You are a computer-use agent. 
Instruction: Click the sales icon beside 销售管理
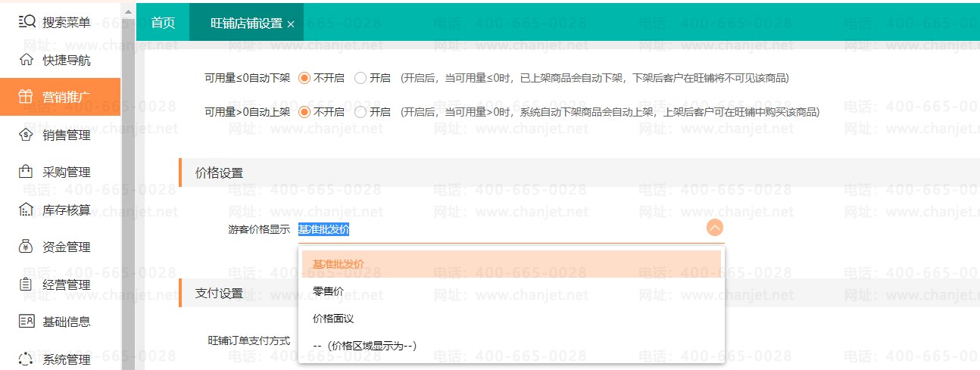point(27,135)
